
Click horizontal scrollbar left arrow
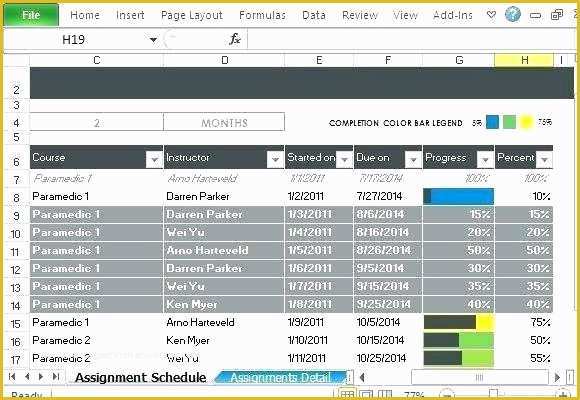coord(362,377)
